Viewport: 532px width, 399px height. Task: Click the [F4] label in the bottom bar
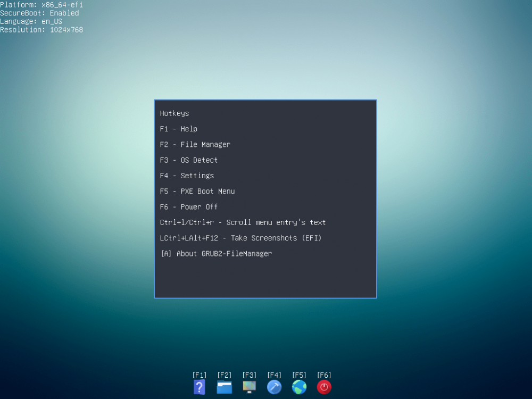coord(275,375)
